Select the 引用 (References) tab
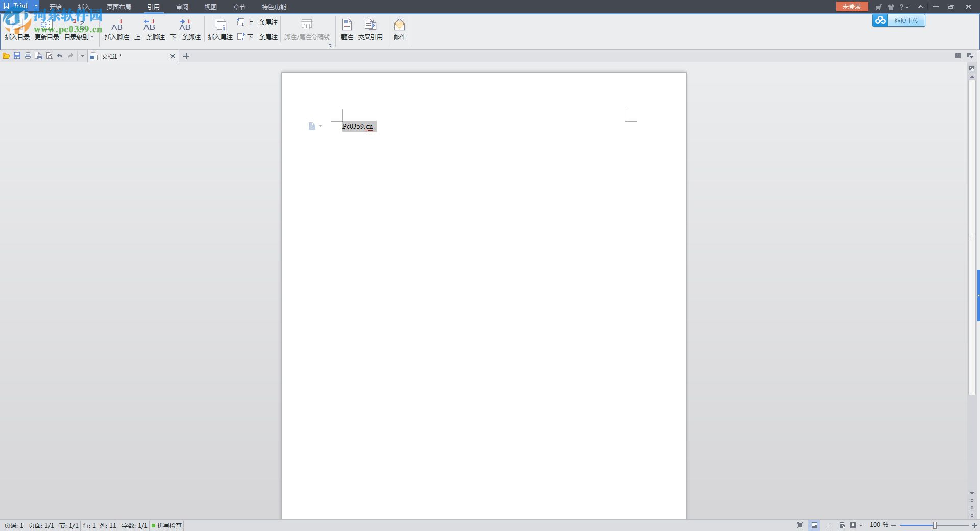The height and width of the screenshot is (531, 980). (x=154, y=7)
